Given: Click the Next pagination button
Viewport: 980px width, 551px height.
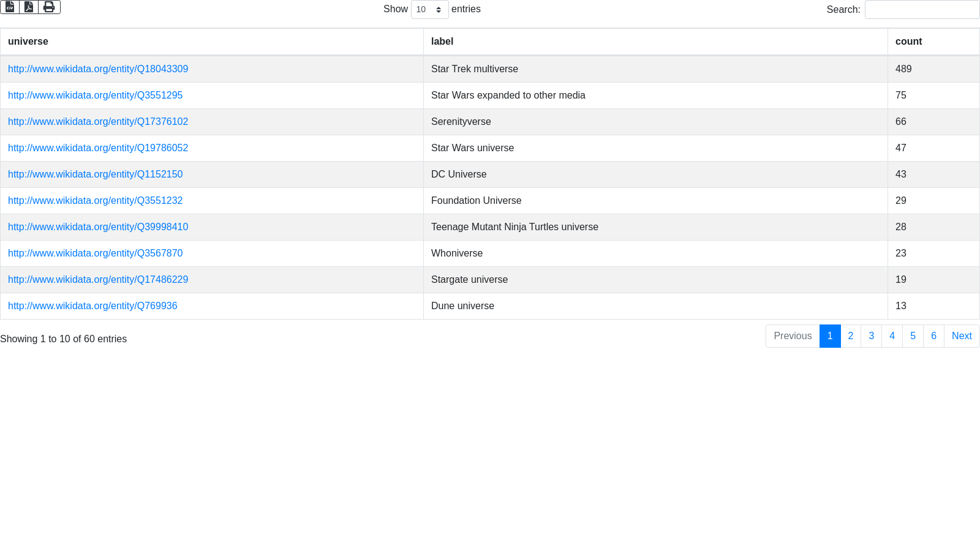Looking at the screenshot, I should (962, 336).
